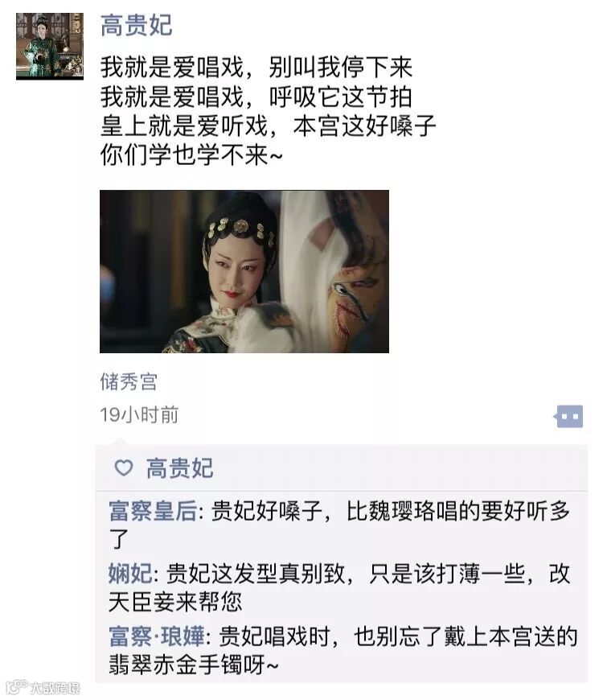The width and height of the screenshot is (603, 700).
Task: Select the post line 呼吸它这节拍
Action: click(x=340, y=97)
